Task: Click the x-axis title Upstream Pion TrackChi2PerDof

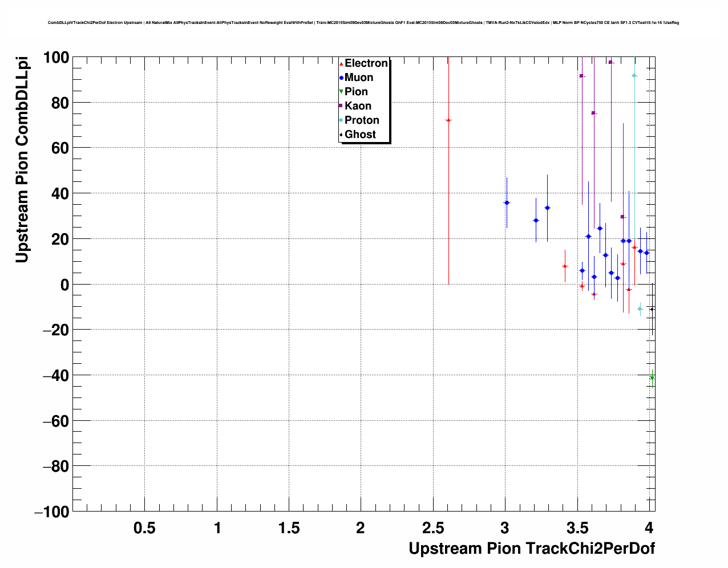Action: click(532, 549)
